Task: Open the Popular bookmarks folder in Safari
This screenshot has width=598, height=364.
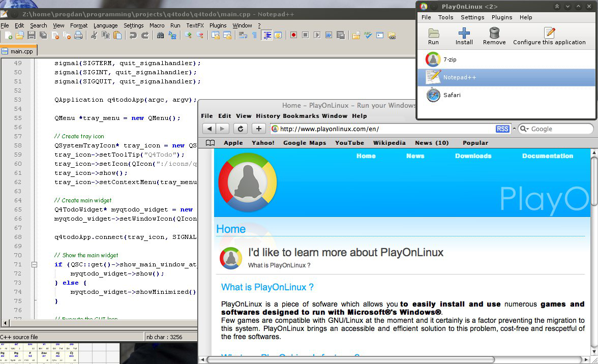Action: (x=475, y=143)
